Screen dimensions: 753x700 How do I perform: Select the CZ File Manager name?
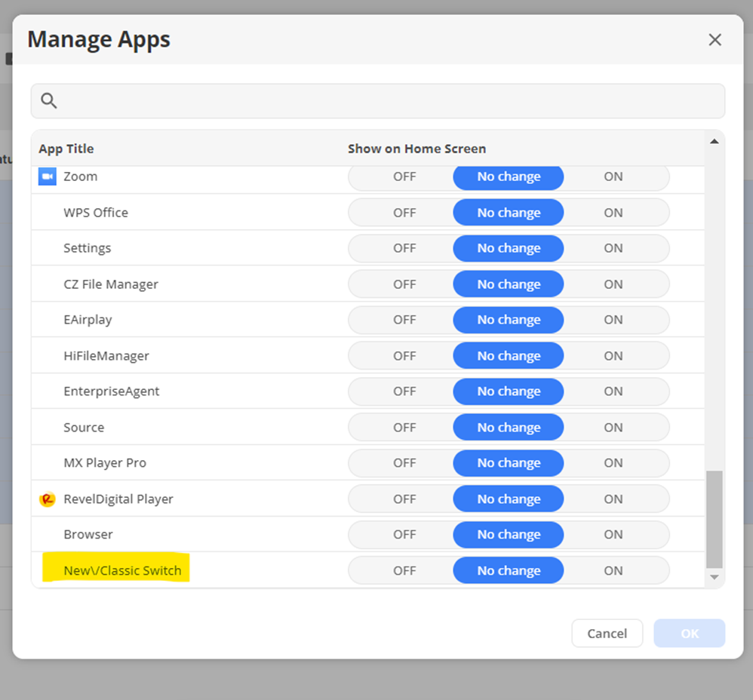coord(111,284)
